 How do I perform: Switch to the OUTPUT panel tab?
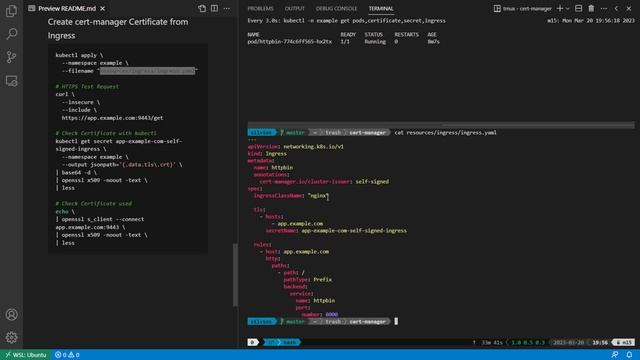click(x=295, y=9)
